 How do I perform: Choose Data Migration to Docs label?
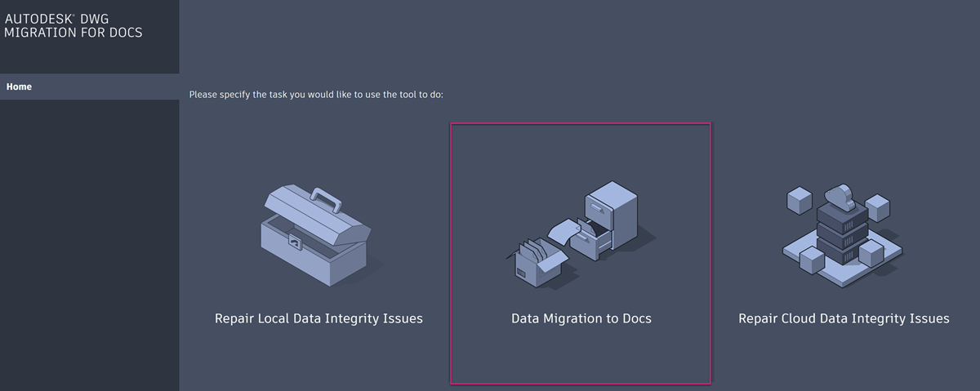(x=581, y=318)
